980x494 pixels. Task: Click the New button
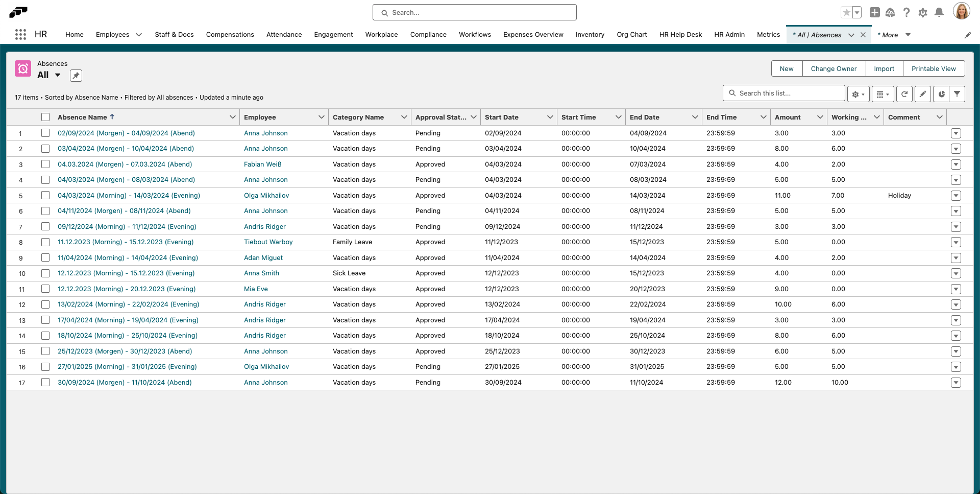(x=787, y=68)
